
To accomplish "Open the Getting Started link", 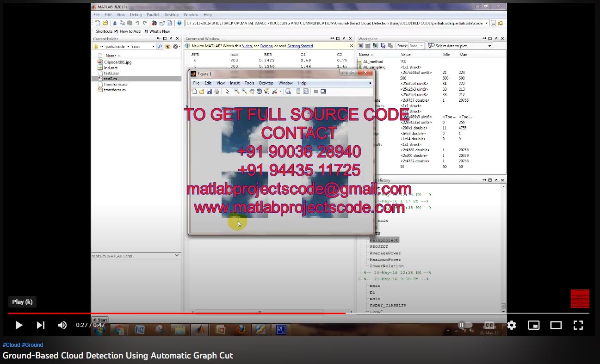I will point(300,46).
